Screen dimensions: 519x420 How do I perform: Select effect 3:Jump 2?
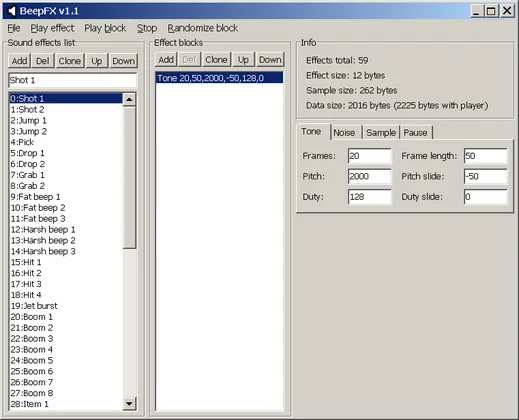66,131
